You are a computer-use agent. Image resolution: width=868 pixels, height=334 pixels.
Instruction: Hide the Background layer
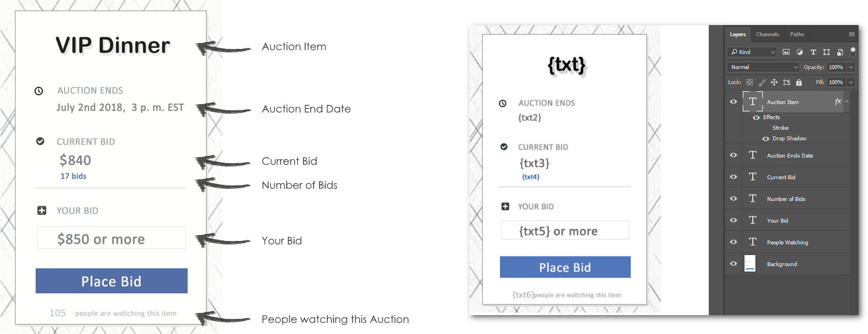click(x=733, y=264)
